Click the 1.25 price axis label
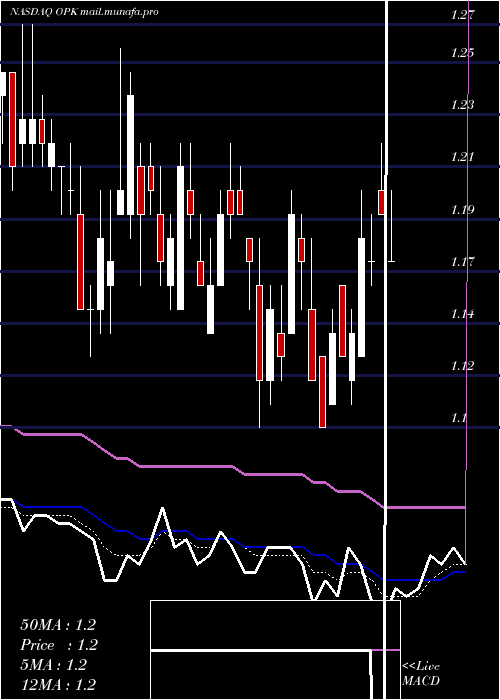The width and height of the screenshot is (500, 700). [463, 53]
